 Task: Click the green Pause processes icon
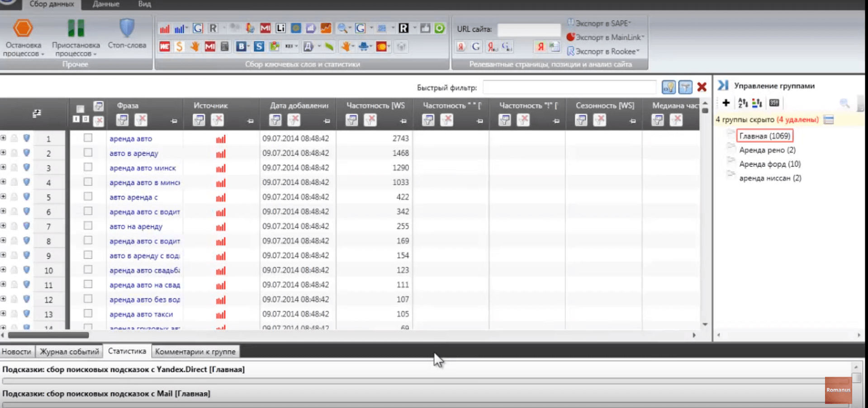click(76, 28)
